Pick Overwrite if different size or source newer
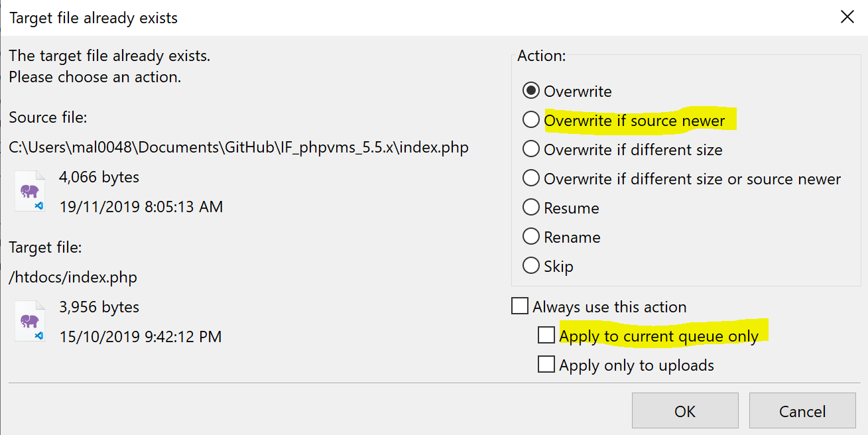This screenshot has height=435, width=868. [x=530, y=179]
